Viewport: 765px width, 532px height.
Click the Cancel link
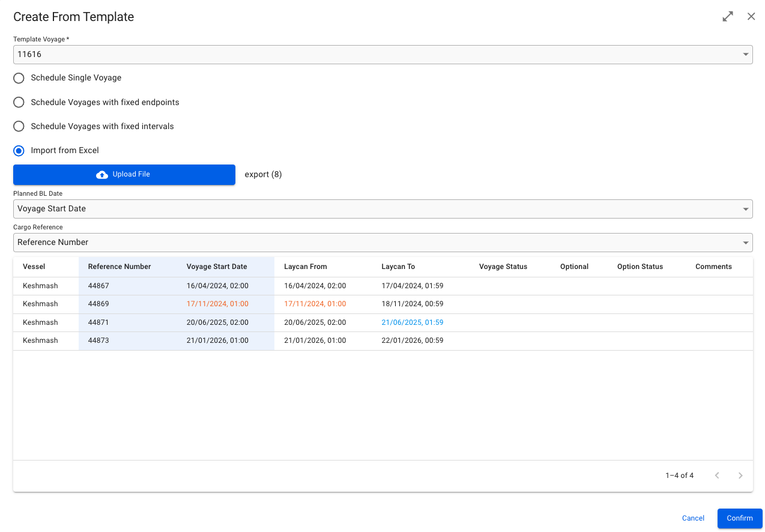pyautogui.click(x=693, y=518)
